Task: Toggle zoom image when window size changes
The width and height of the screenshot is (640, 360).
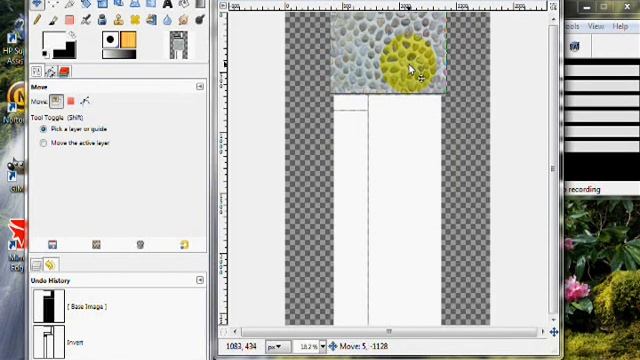Action: coord(553,6)
